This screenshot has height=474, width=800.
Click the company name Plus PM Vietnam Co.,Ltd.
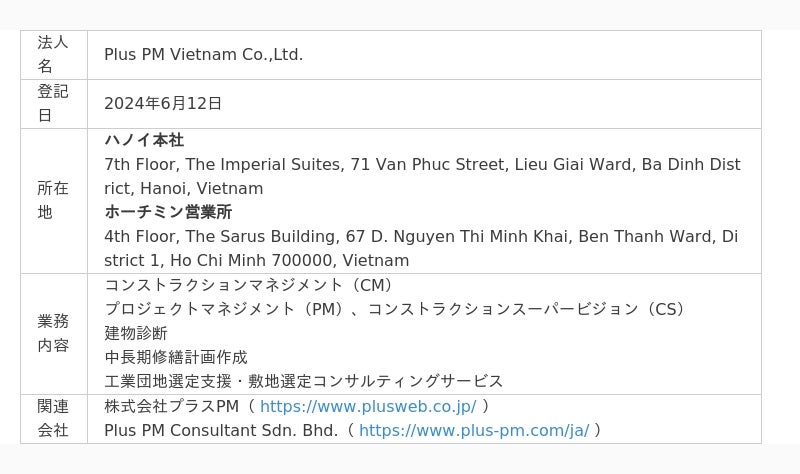coord(204,55)
